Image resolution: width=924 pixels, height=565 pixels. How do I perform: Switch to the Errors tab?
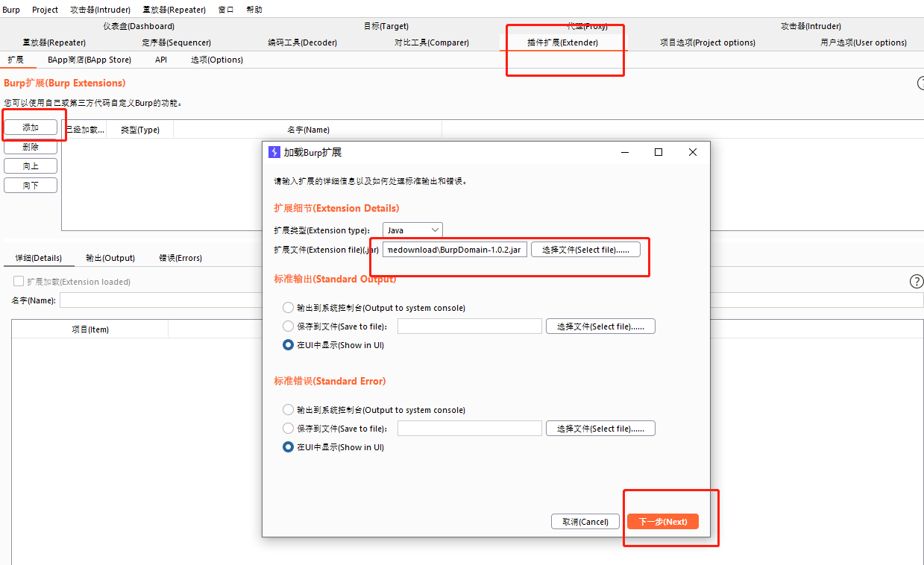[180, 258]
